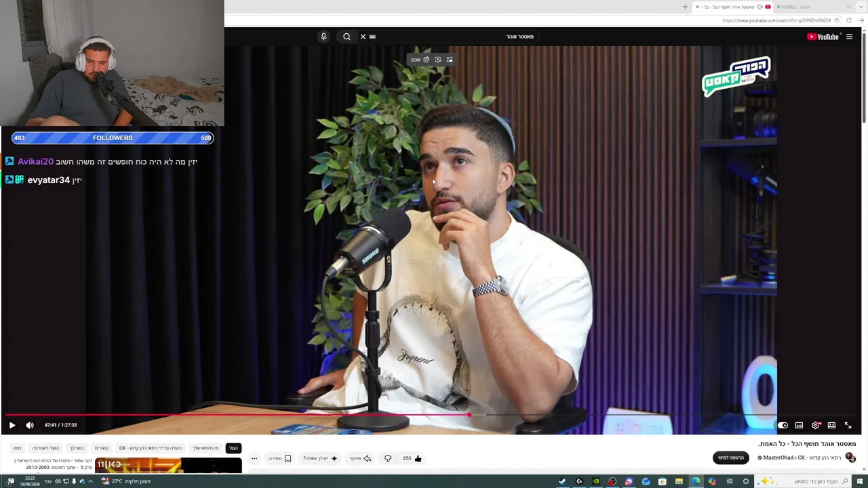Turn on subtitles in the player
Viewport: 868px width, 488px height.
point(799,425)
